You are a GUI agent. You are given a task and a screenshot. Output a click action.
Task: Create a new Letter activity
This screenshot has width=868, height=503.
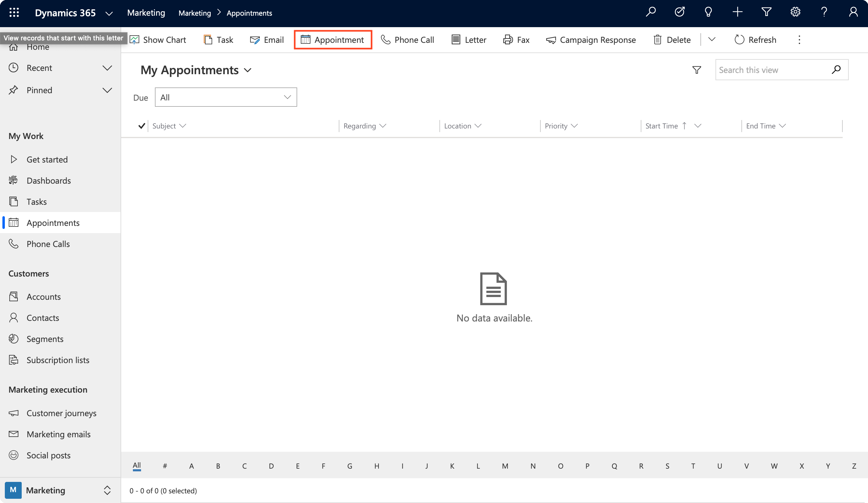pos(469,40)
